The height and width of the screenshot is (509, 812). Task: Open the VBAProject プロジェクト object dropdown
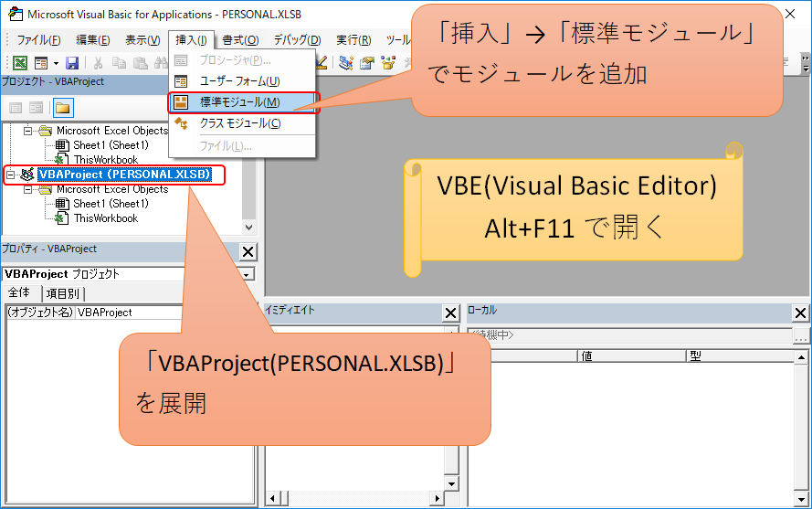tap(248, 274)
